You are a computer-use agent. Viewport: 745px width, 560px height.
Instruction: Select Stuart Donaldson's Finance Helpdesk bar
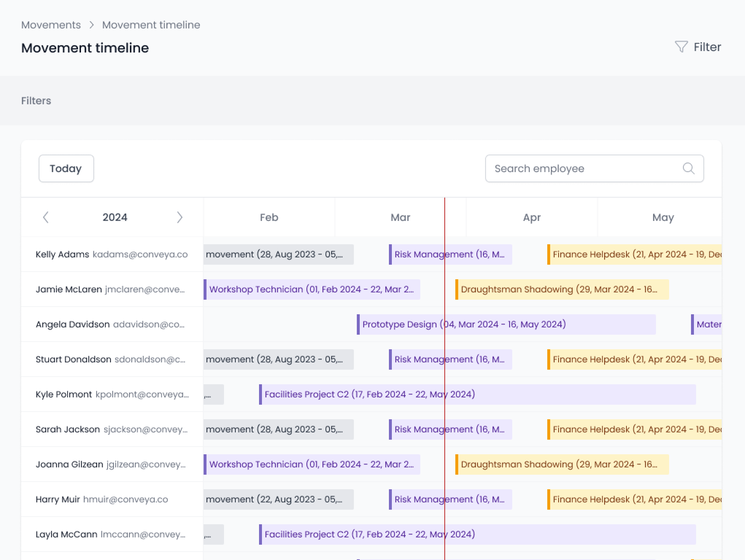pos(634,359)
